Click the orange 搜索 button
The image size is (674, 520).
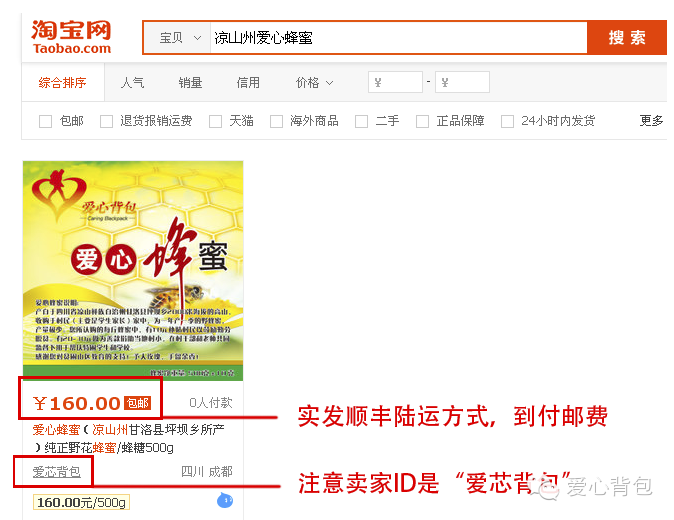point(627,38)
